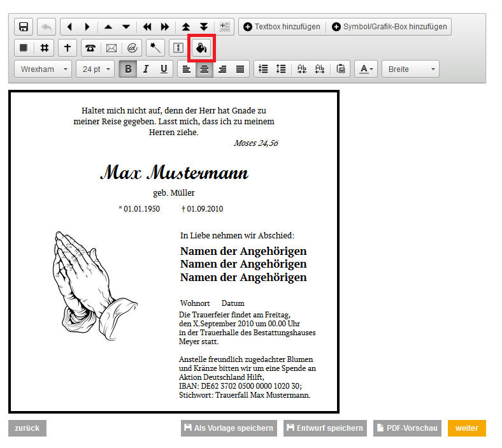Justify the text
The height and width of the screenshot is (448, 502).
[240, 69]
